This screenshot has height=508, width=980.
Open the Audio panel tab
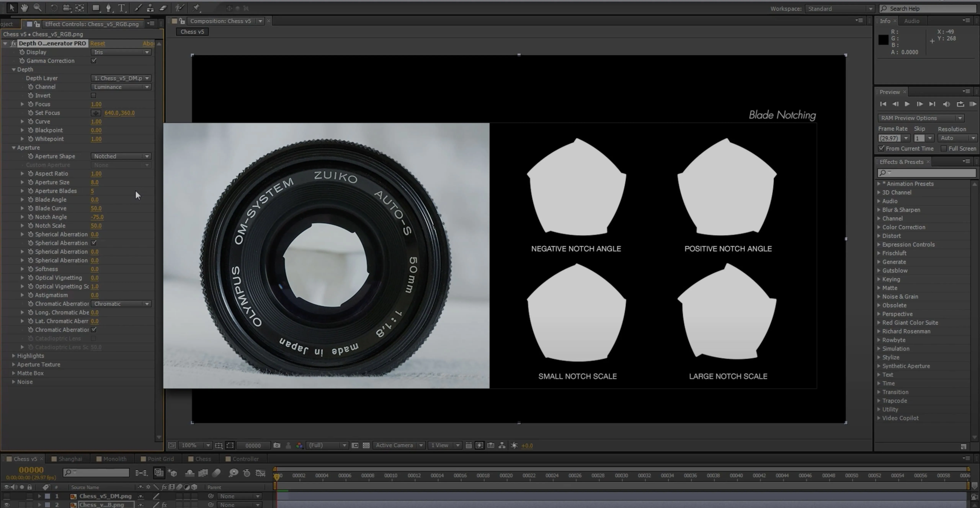[911, 21]
